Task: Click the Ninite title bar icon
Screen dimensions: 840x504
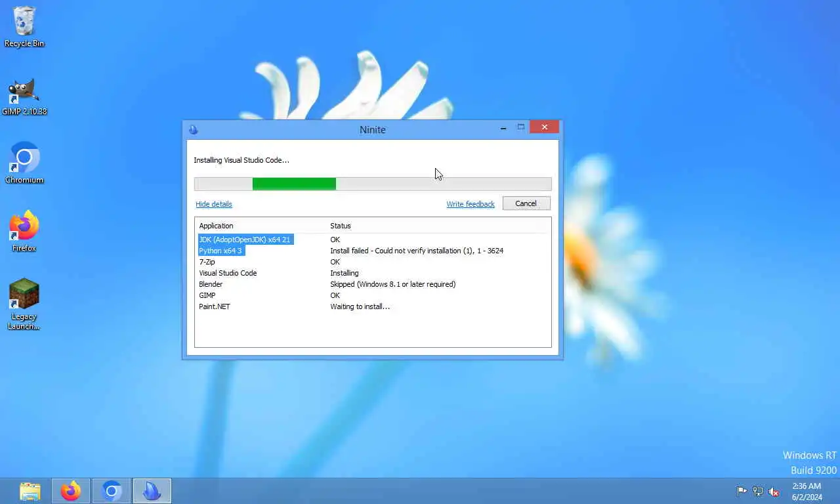Action: 193,129
